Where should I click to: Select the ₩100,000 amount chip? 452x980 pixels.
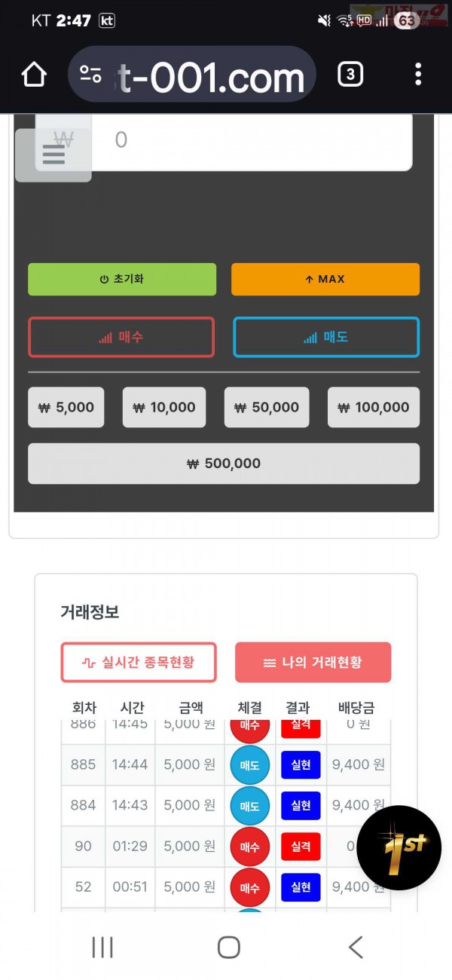[x=373, y=406]
